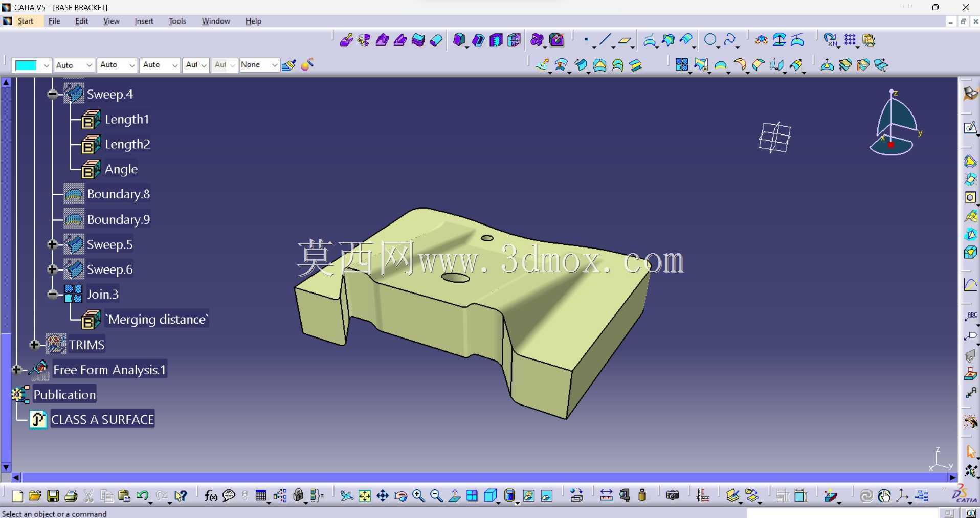Click the Formula f(x) icon

tap(211, 496)
